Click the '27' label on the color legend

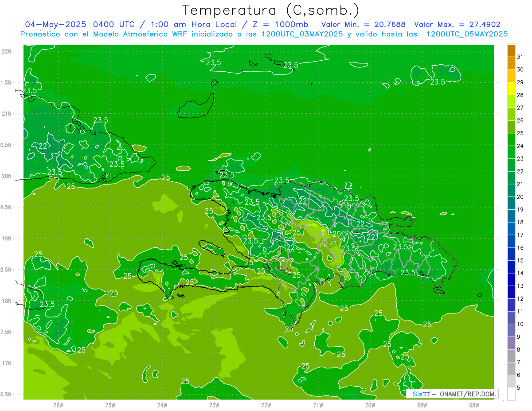520,108
